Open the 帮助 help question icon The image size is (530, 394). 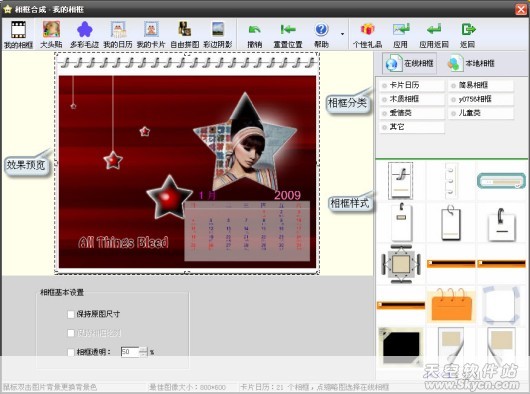click(321, 34)
